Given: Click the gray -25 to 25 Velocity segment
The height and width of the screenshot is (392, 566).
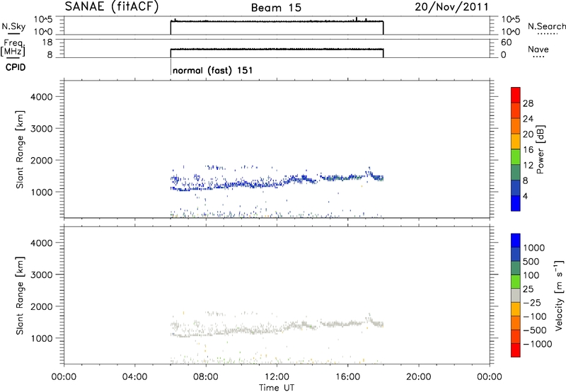Looking at the screenshot, I should pyautogui.click(x=516, y=295).
